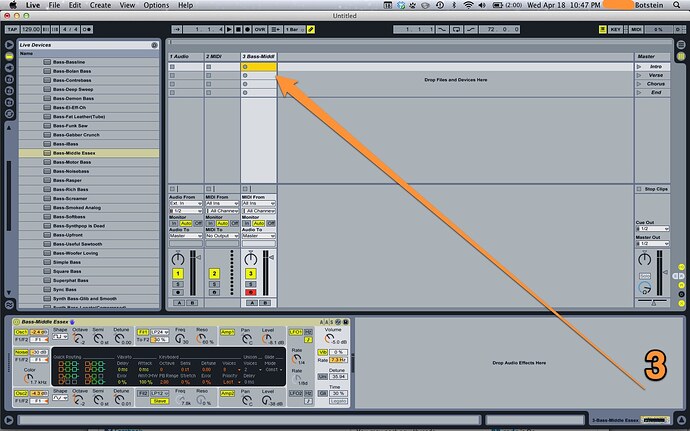Click the device hot-swap preset icon

tap(338, 322)
